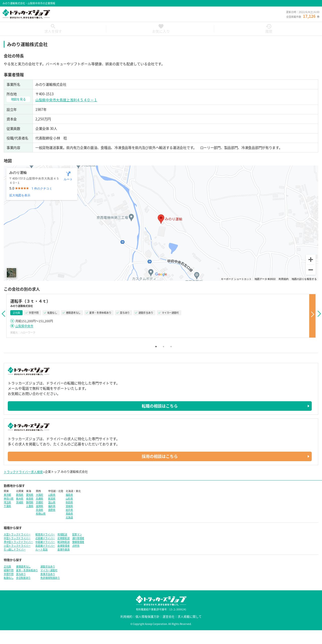This screenshot has width=322, height=644.
Task: Open the 求人を探す search tab
Action: click(x=53, y=29)
